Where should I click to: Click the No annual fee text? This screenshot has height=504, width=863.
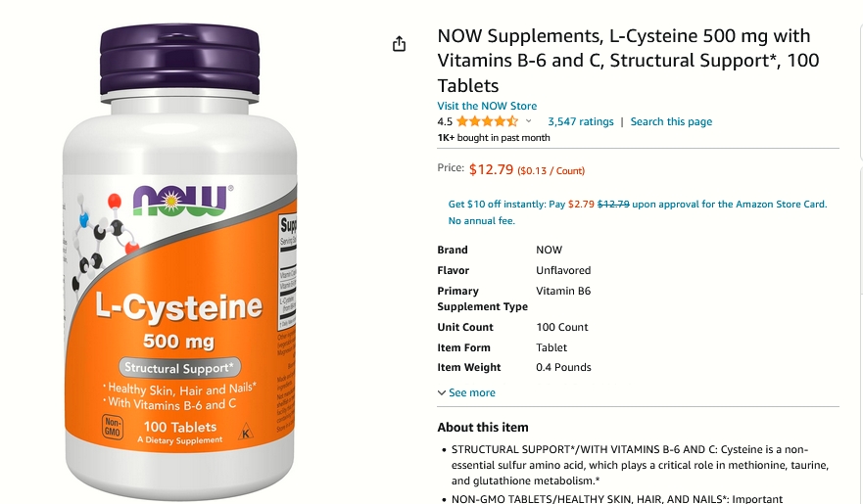coord(482,221)
